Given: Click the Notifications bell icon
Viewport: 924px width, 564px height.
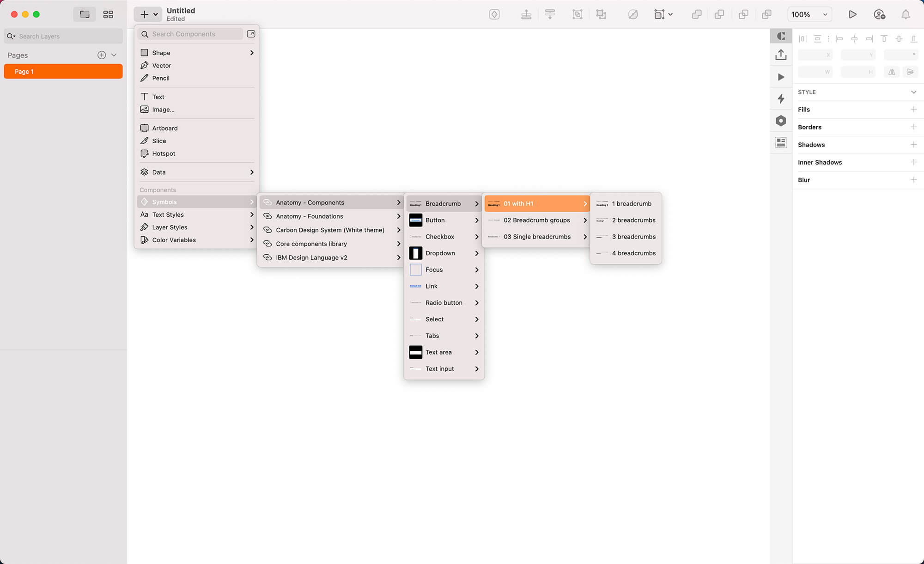Looking at the screenshot, I should tap(906, 14).
